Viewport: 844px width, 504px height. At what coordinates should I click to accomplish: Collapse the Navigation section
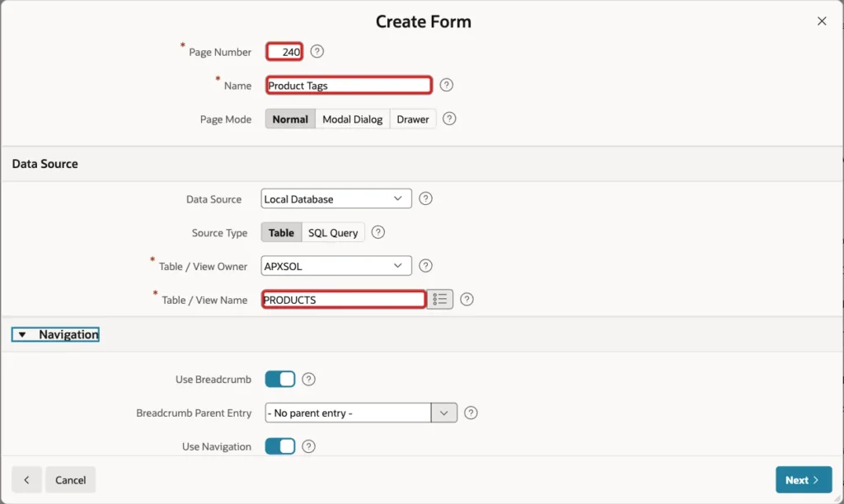pyautogui.click(x=55, y=334)
